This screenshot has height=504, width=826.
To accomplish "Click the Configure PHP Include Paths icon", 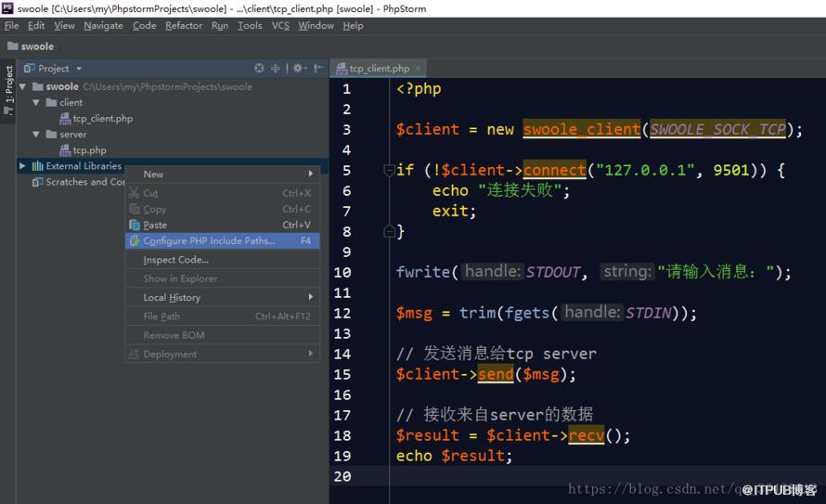I will coord(135,240).
